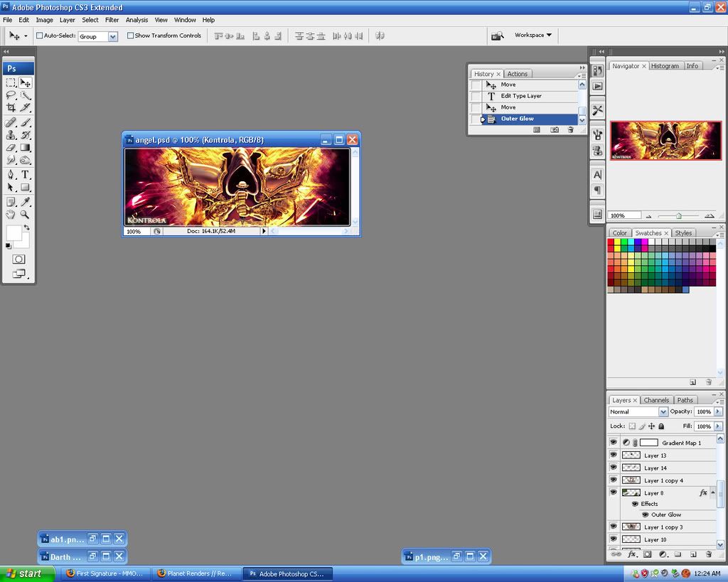This screenshot has height=582, width=728.
Task: Add a layer mask
Action: point(647,554)
